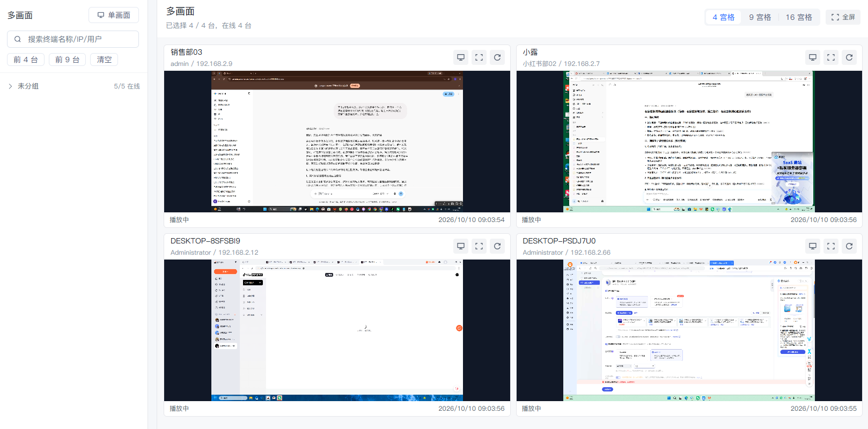This screenshot has height=429, width=868.
Task: Expand 小露 screen to fullscreen
Action: [831, 57]
